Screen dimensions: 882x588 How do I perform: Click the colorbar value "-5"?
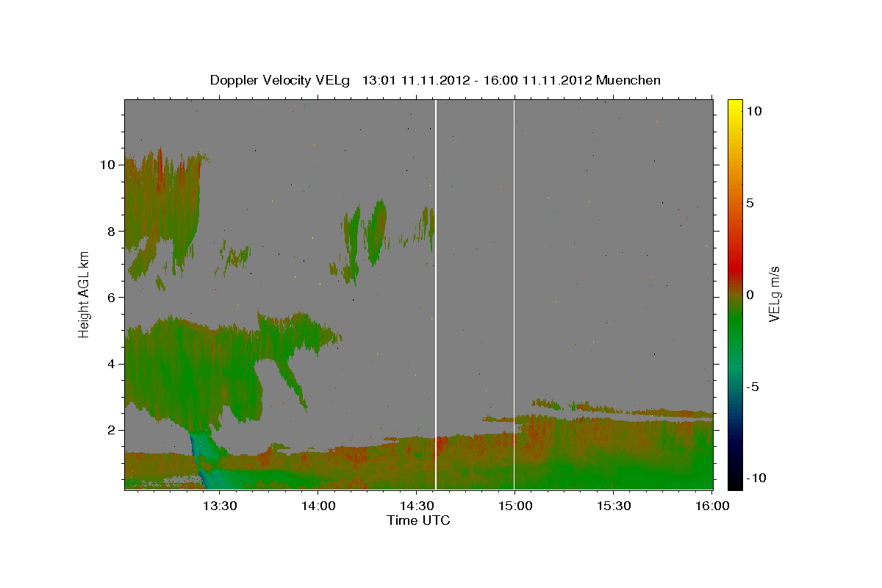pyautogui.click(x=751, y=387)
